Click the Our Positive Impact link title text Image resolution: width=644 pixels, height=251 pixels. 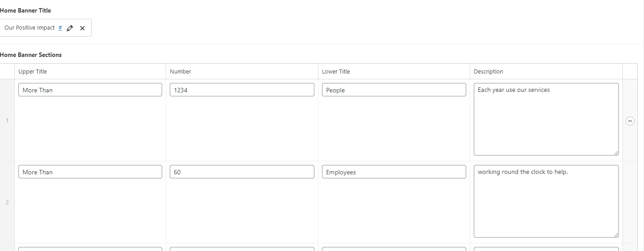pos(30,28)
